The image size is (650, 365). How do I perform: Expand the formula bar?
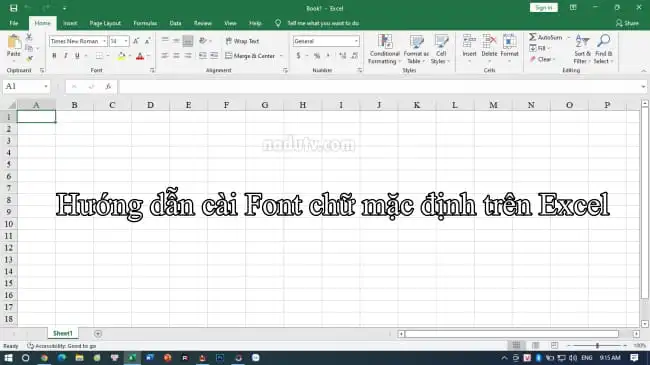pyautogui.click(x=643, y=86)
